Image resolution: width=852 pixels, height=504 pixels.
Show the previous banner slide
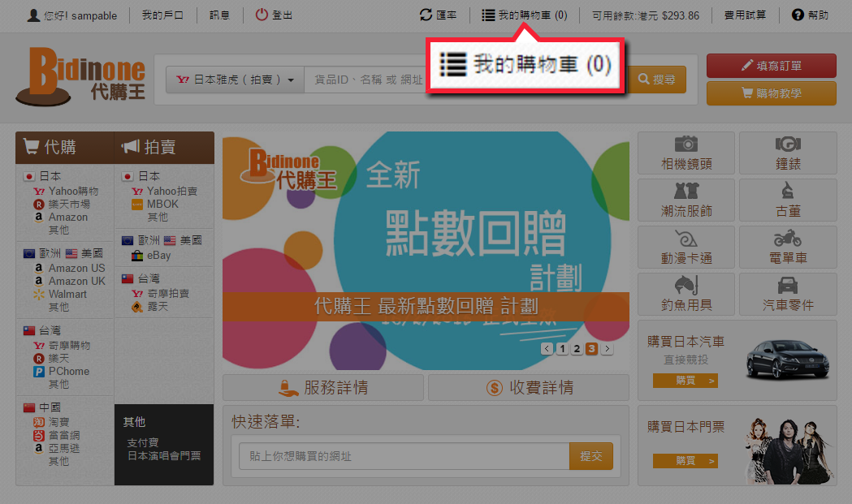(x=547, y=349)
